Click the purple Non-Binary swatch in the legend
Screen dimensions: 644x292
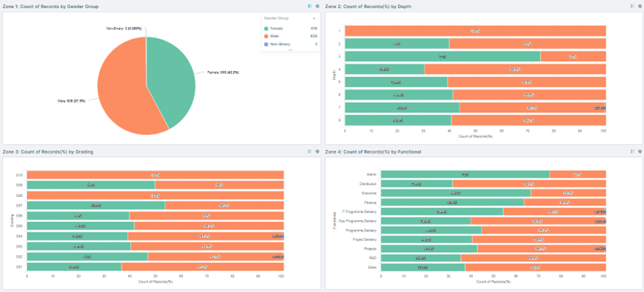pos(266,44)
